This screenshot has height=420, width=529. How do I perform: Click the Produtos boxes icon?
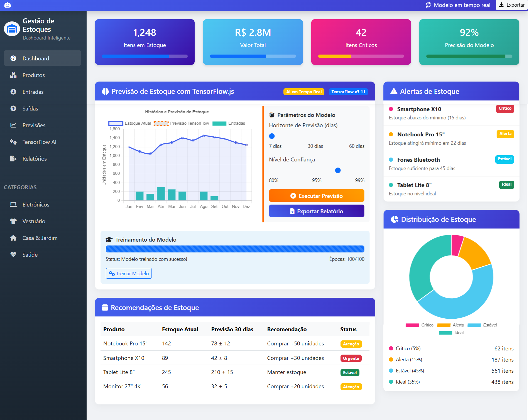13,75
